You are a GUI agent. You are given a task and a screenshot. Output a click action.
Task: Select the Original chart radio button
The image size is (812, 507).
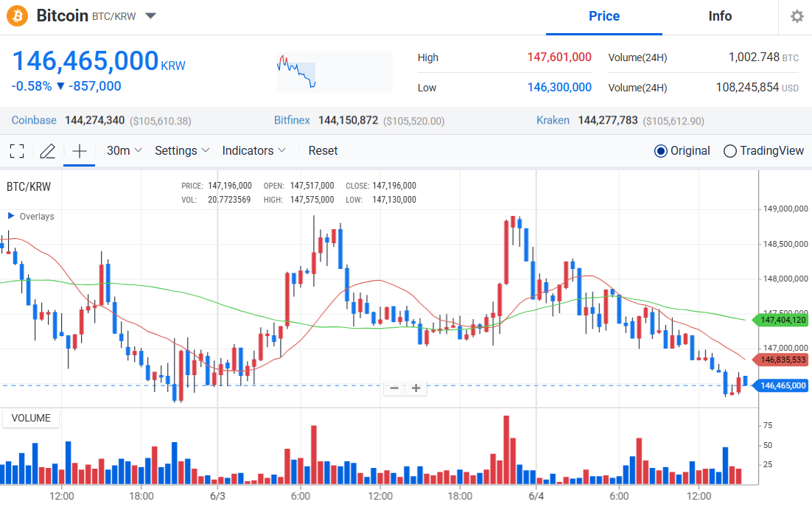point(661,151)
